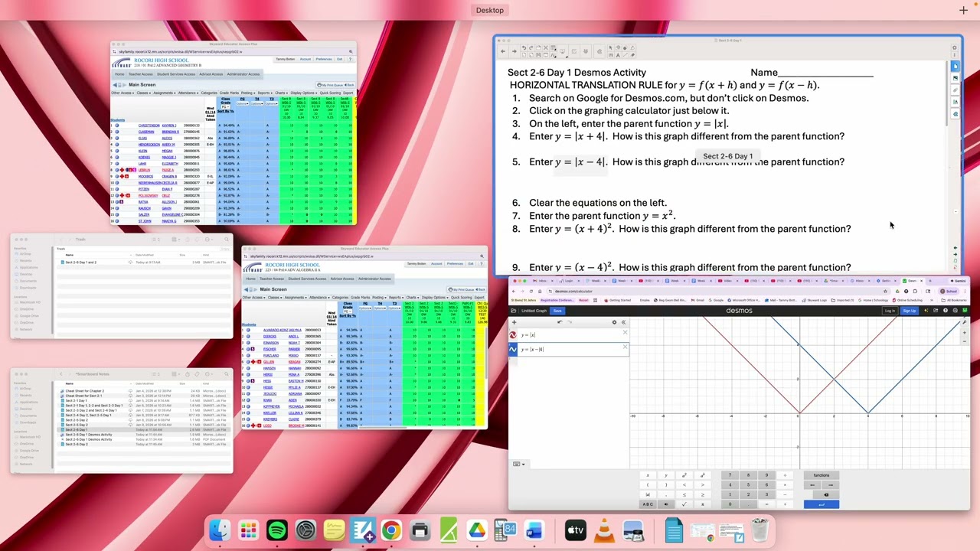Collapse the Desmos expression list panel
Screen dimensions: 980x551
tap(623, 322)
